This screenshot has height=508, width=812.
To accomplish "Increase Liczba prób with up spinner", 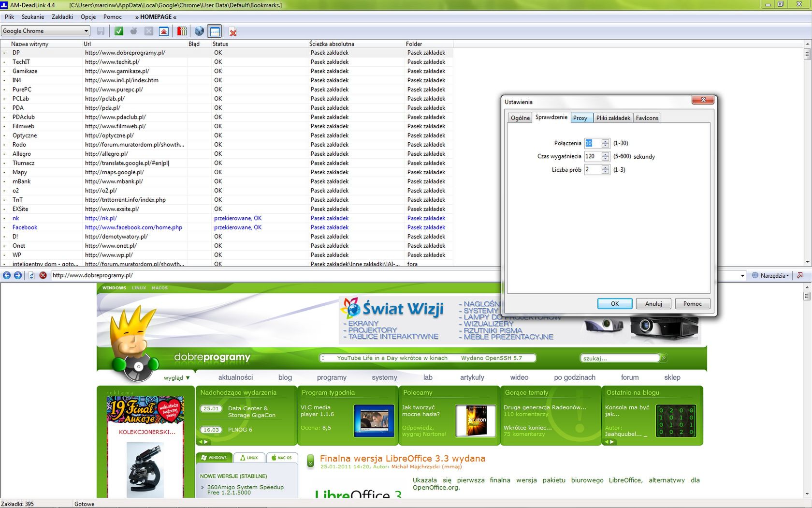I will tap(605, 167).
